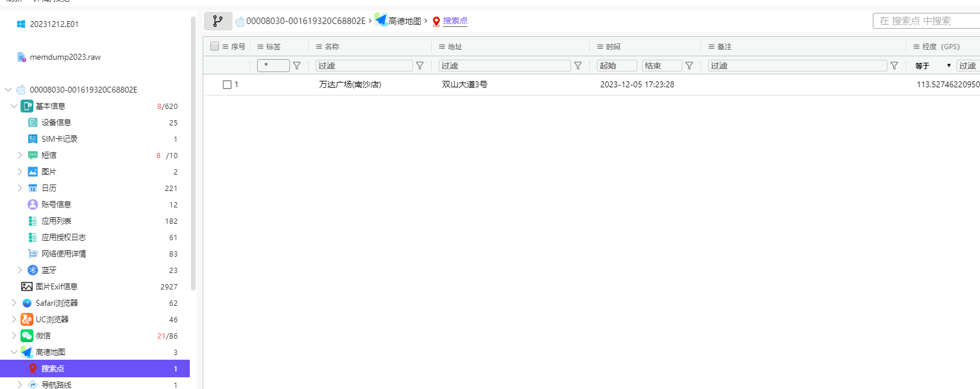Click the 网络使用详情 icon

click(x=33, y=254)
